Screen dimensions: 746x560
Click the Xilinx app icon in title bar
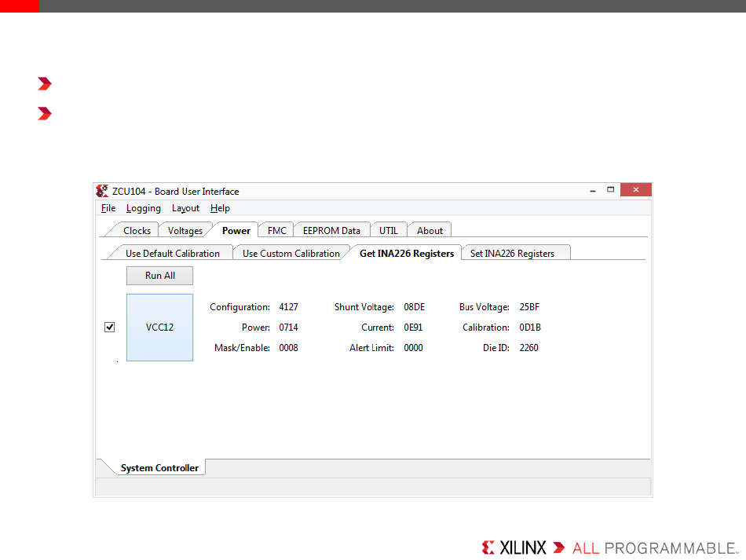(102, 192)
